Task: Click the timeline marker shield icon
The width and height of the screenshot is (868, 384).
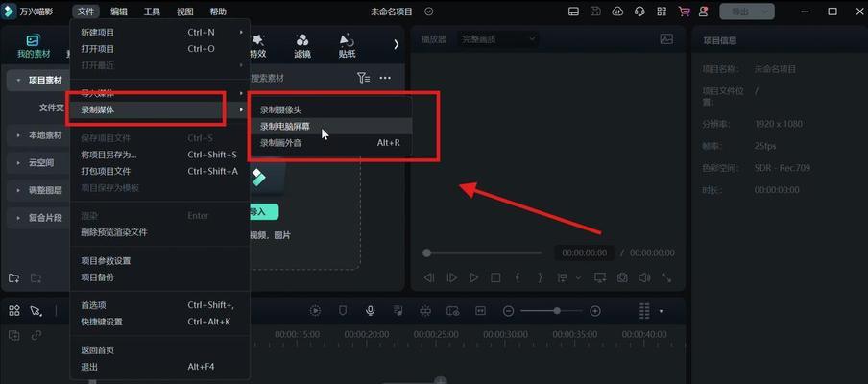Action: coord(343,311)
